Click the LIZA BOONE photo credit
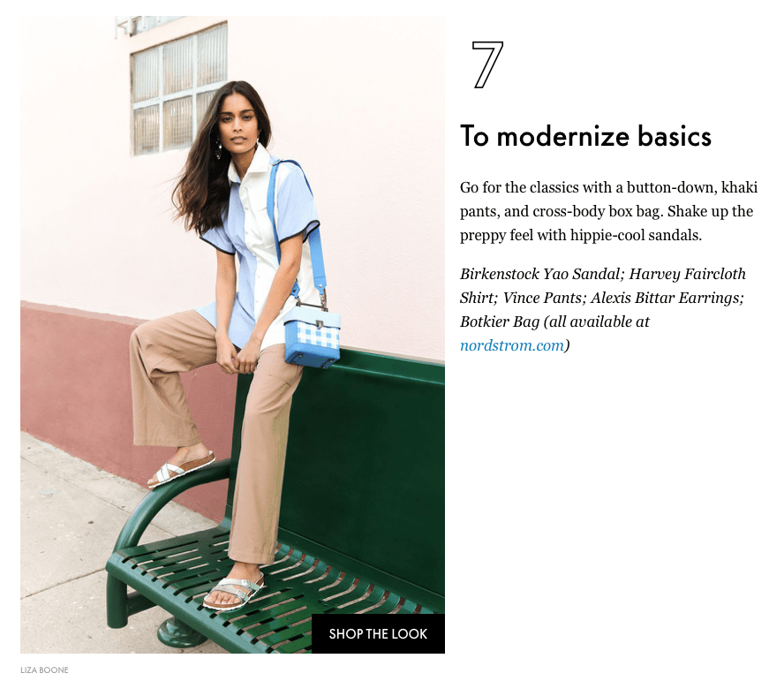784x681 pixels. [44, 670]
